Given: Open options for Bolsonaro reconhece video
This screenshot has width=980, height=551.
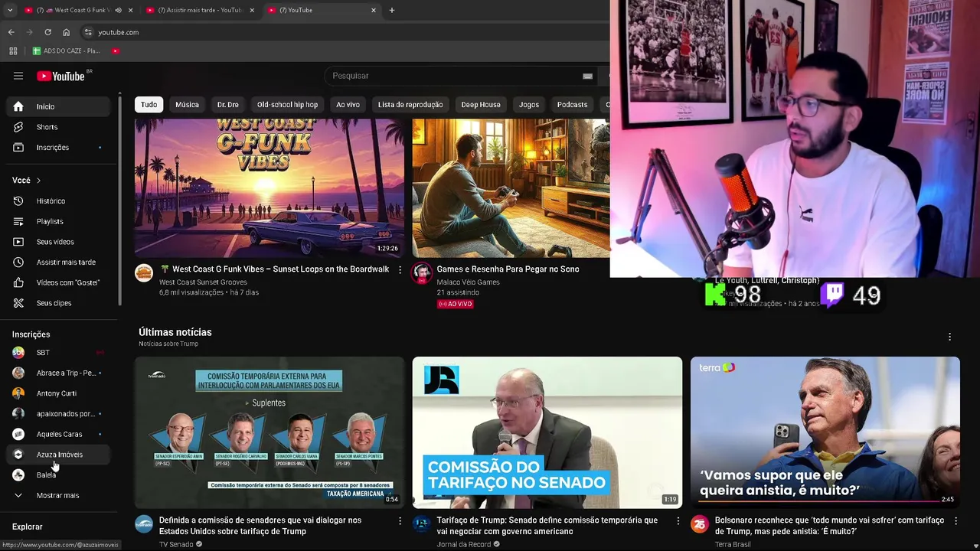Looking at the screenshot, I should point(955,521).
